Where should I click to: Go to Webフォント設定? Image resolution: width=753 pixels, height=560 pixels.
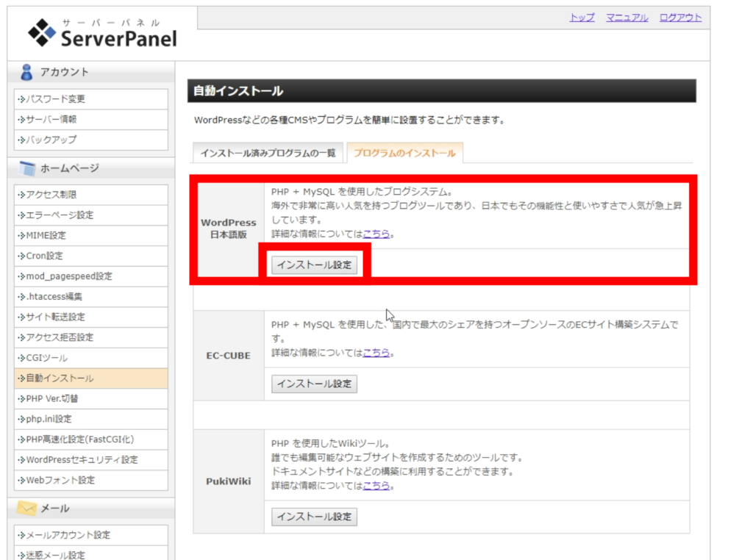(x=91, y=480)
